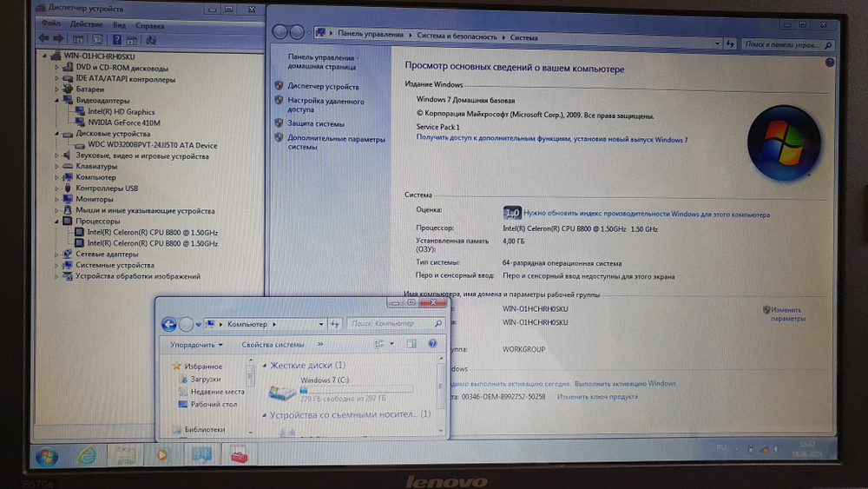Open Настройка удаленного доступа link
The width and height of the screenshot is (868, 489).
tap(325, 105)
